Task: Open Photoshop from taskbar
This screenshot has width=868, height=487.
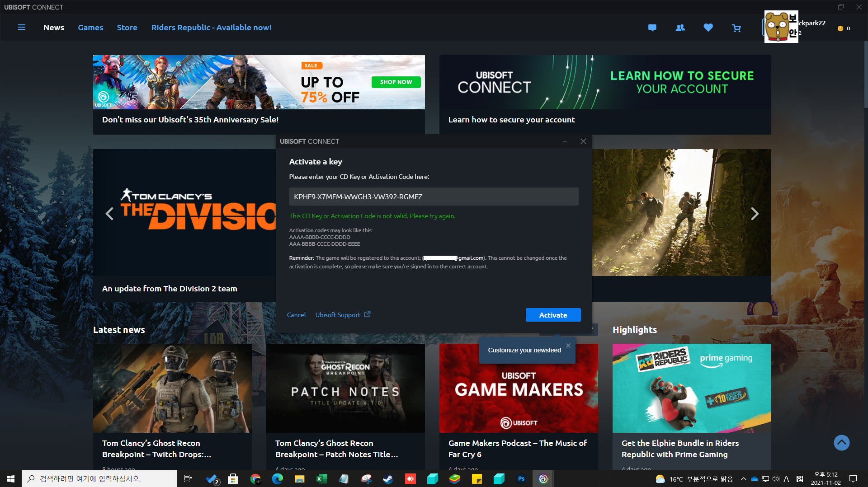Action: coord(521,478)
